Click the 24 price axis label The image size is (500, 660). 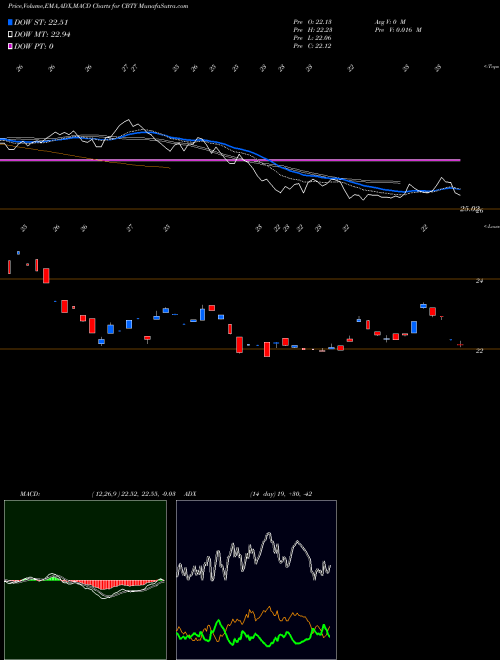click(479, 281)
